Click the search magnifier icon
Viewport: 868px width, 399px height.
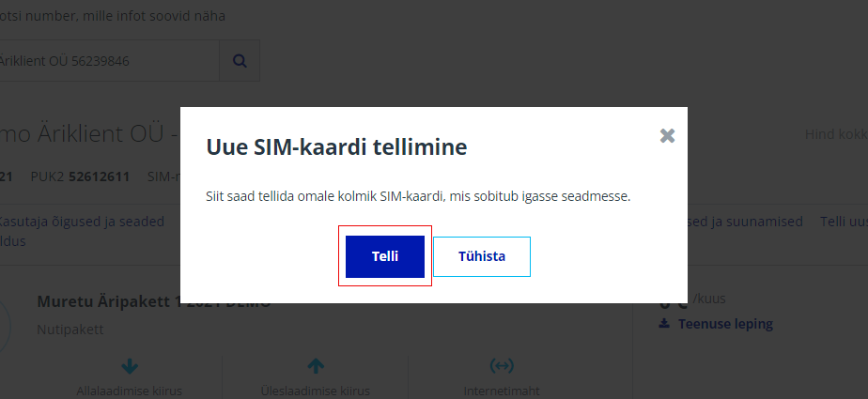240,61
